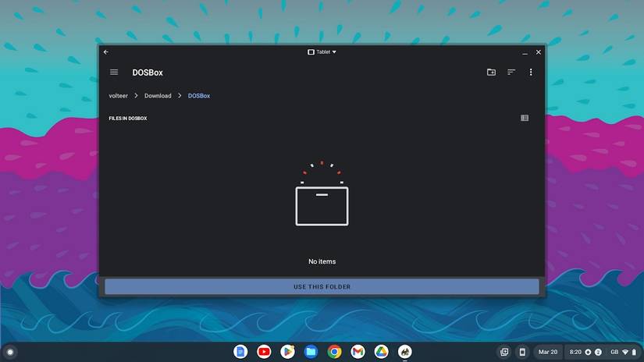Click the No items message
The height and width of the screenshot is (362, 644).
322,261
